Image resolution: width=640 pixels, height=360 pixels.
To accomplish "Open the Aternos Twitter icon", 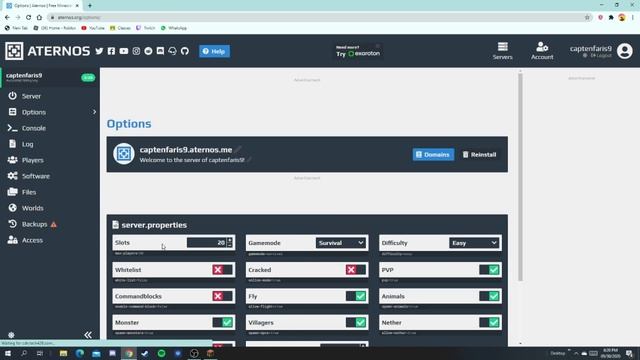I will [99, 51].
